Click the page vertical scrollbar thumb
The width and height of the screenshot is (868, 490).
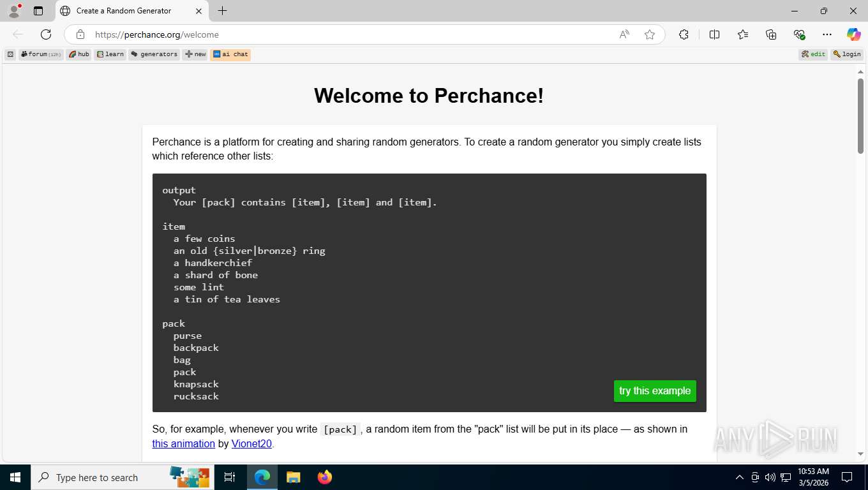(860, 115)
